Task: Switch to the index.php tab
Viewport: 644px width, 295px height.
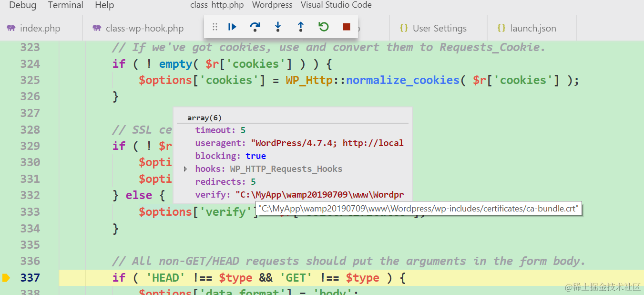Action: click(41, 28)
